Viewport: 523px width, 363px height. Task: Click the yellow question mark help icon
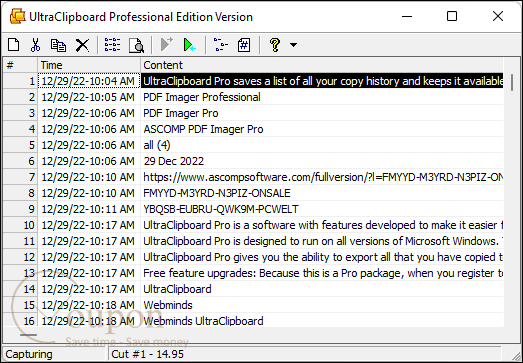tap(275, 45)
